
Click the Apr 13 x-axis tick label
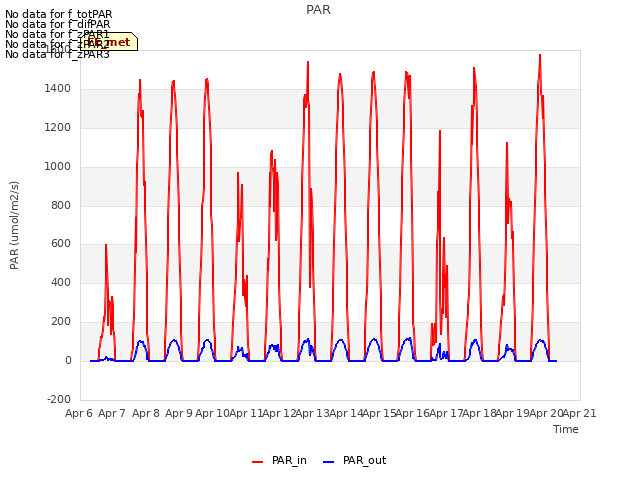click(313, 413)
